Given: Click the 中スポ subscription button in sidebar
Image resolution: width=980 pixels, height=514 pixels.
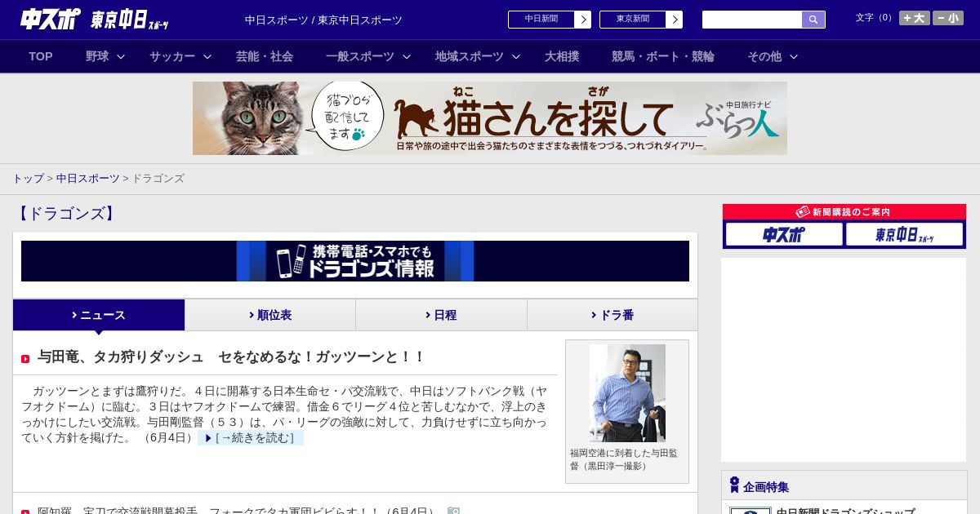Looking at the screenshot, I should pyautogui.click(x=784, y=235).
